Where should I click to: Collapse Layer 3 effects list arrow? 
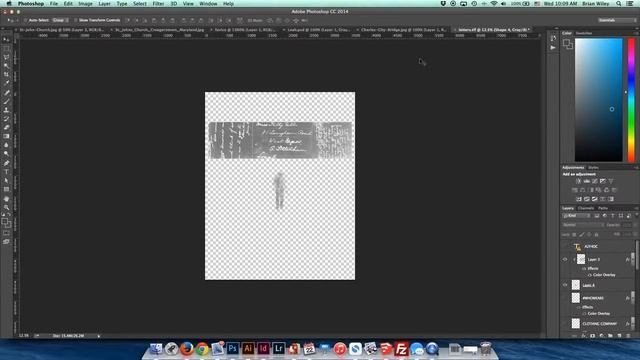633,259
